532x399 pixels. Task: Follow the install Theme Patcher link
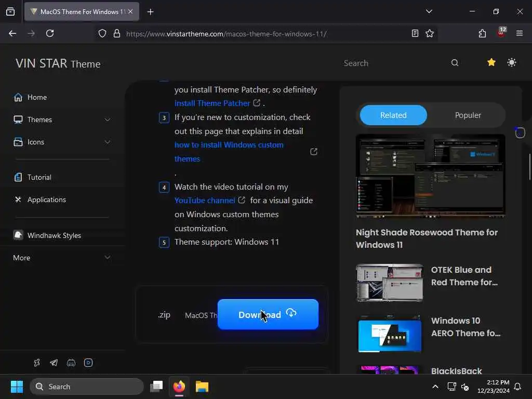[212, 103]
